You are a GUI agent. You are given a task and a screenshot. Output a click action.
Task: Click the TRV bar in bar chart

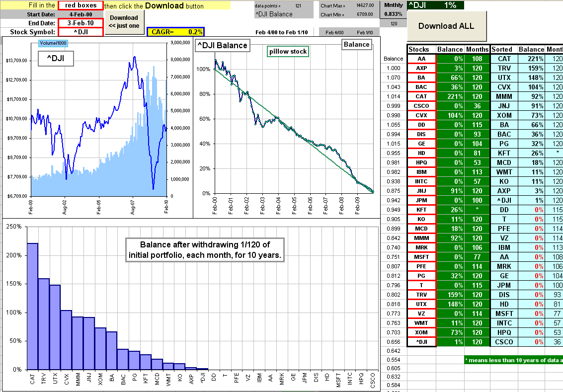(44, 324)
